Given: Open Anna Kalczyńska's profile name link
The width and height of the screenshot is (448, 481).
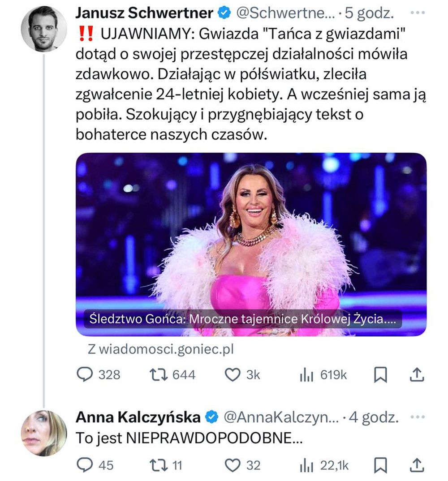Looking at the screenshot, I should click(138, 417).
